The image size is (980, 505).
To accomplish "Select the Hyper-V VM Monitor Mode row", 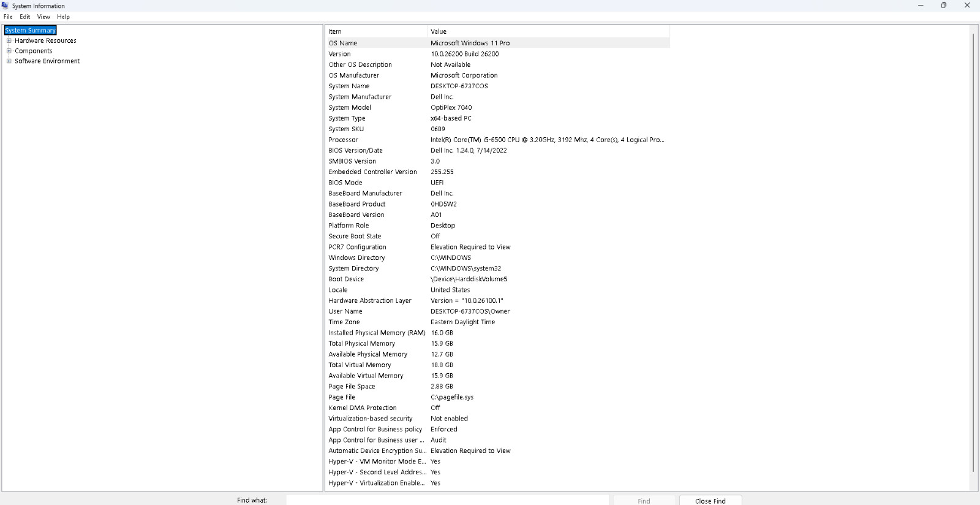I will coord(498,461).
